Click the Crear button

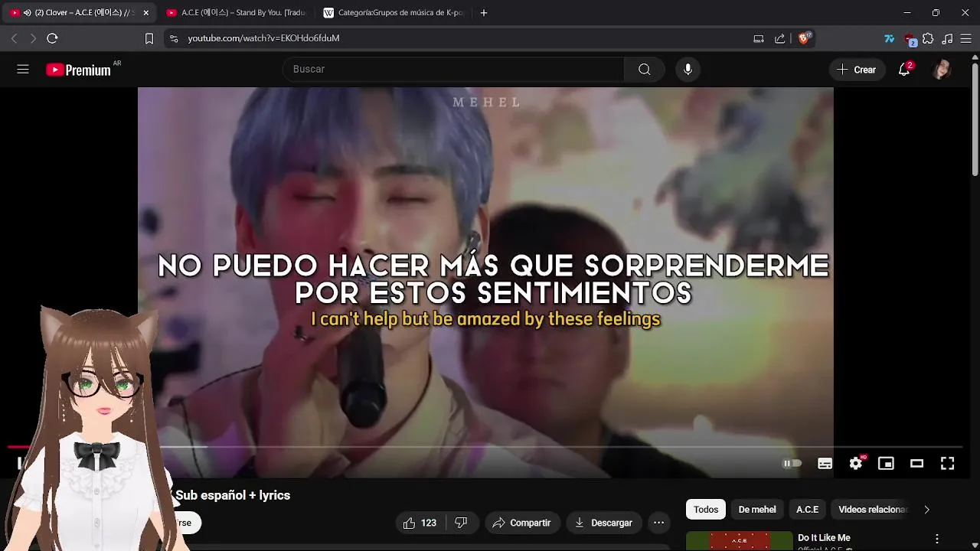[857, 70]
